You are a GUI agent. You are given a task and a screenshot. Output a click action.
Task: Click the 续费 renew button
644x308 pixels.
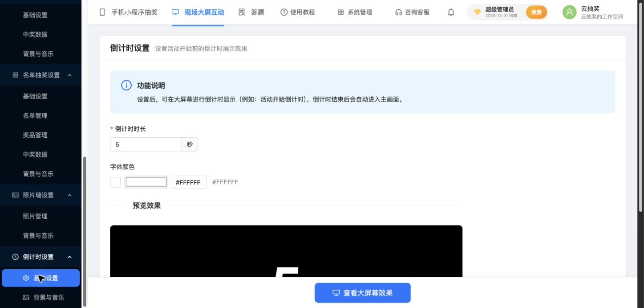tap(536, 12)
